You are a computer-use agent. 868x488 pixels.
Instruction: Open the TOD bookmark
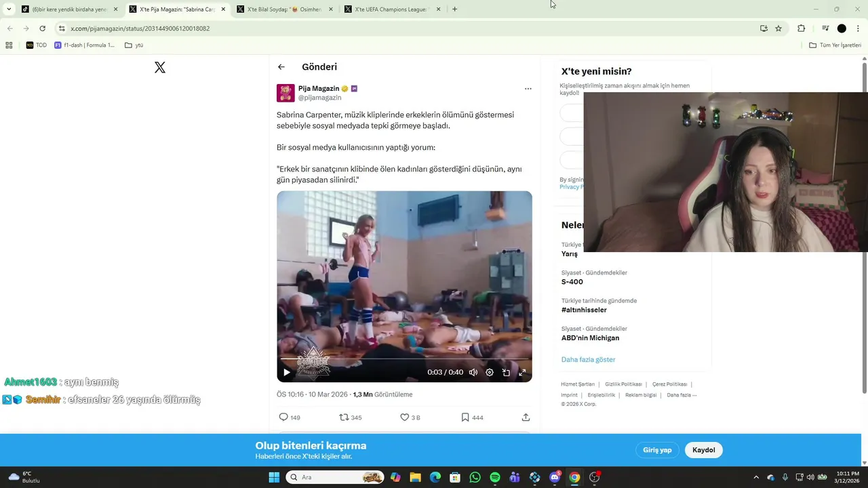pos(37,45)
